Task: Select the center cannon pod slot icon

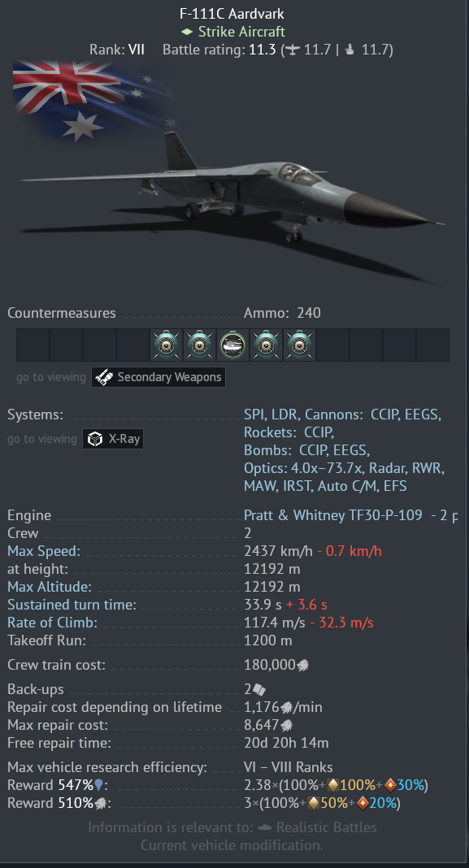Action: 232,345
